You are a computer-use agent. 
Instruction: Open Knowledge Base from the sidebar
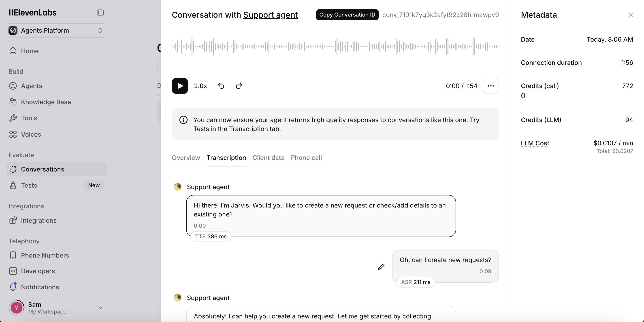click(x=46, y=102)
